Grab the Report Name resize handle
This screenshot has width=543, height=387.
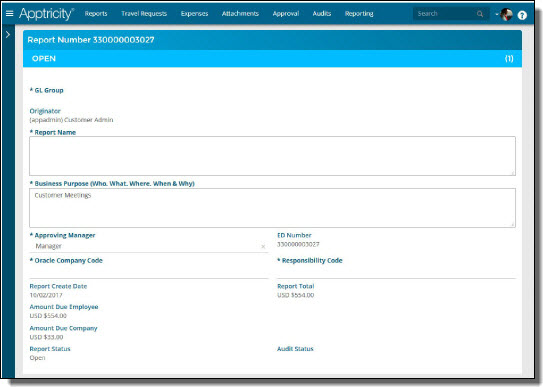pyautogui.click(x=513, y=173)
